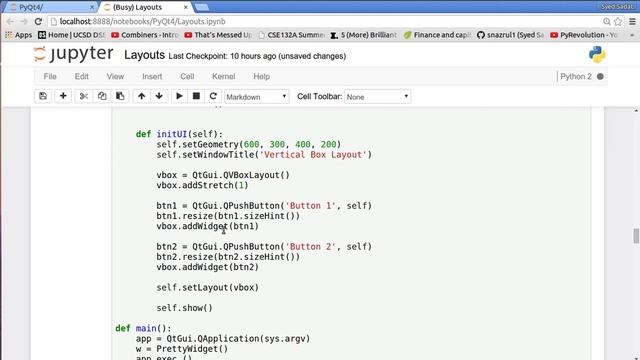Image resolution: width=640 pixels, height=360 pixels.
Task: Click the Python 2 kernel name
Action: [x=576, y=76]
